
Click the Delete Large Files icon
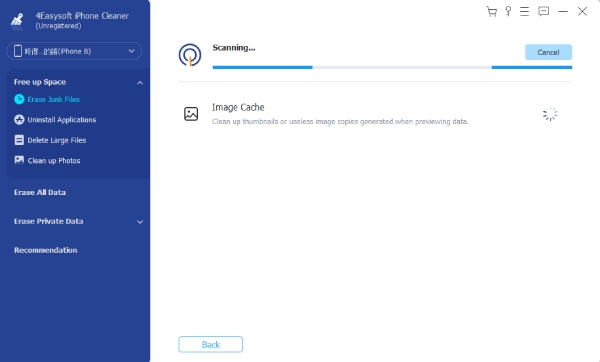pyautogui.click(x=19, y=140)
